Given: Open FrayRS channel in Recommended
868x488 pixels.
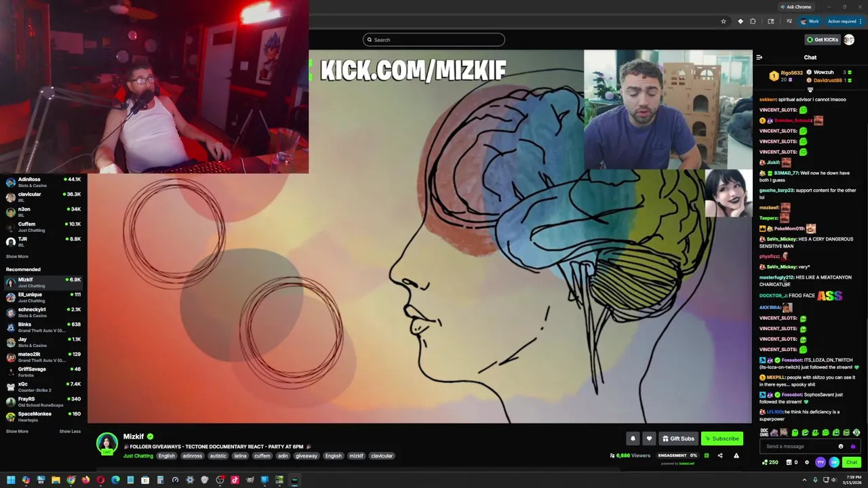Looking at the screenshot, I should [x=43, y=402].
